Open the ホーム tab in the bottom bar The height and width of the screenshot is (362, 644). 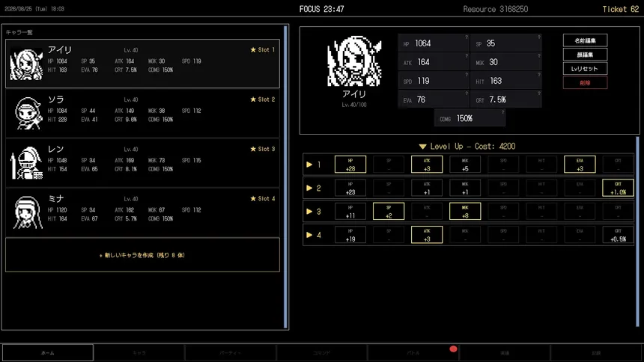click(48, 352)
